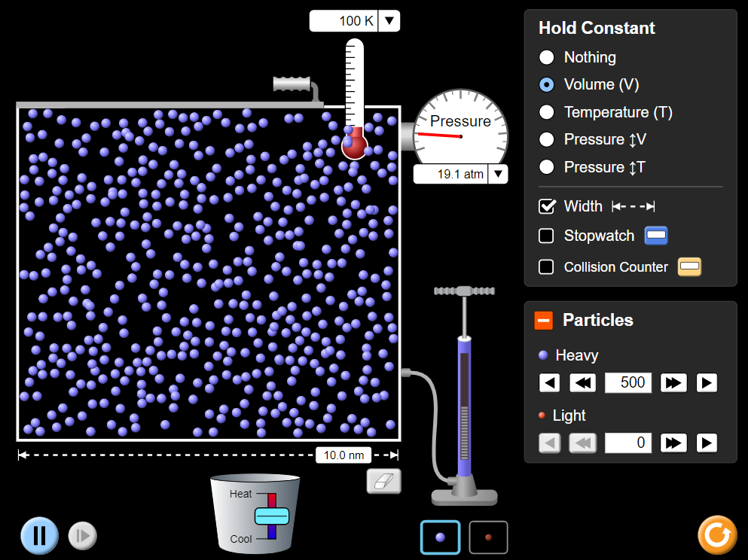Select the heavy particle pump icon

[441, 537]
